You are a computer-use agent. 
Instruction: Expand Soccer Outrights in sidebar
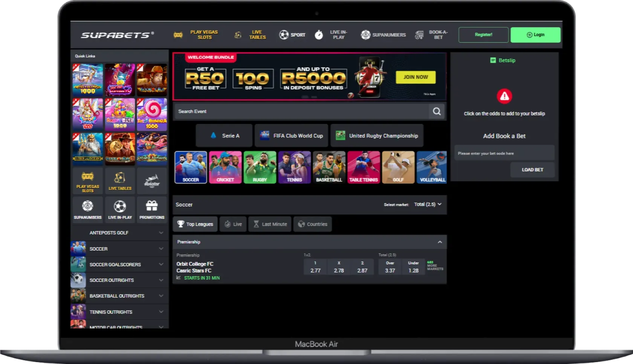[119, 280]
